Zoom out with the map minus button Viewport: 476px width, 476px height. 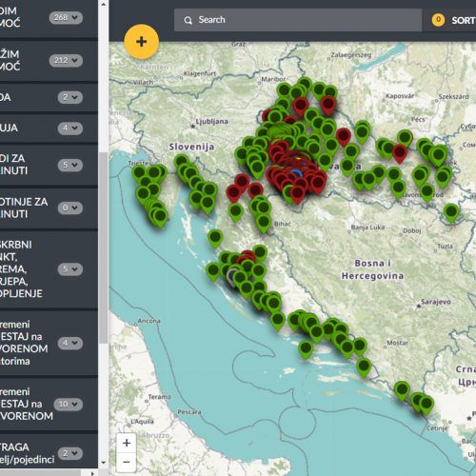click(127, 462)
